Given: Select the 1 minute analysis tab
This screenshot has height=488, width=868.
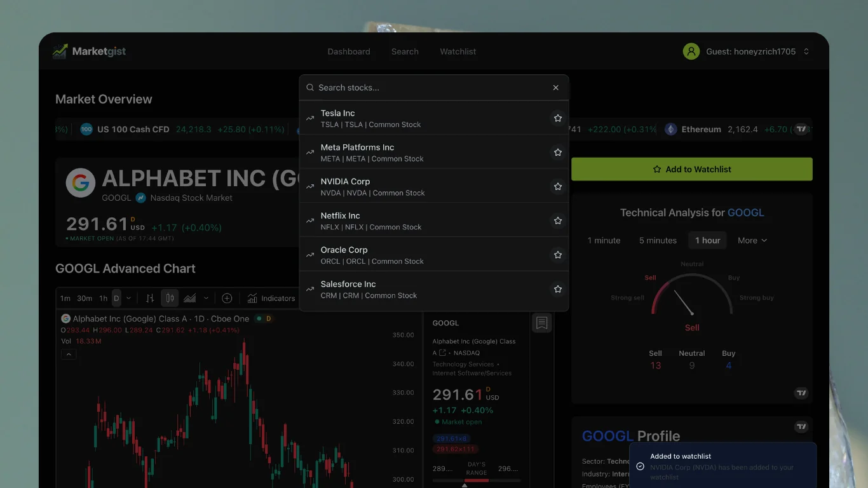Looking at the screenshot, I should (604, 240).
